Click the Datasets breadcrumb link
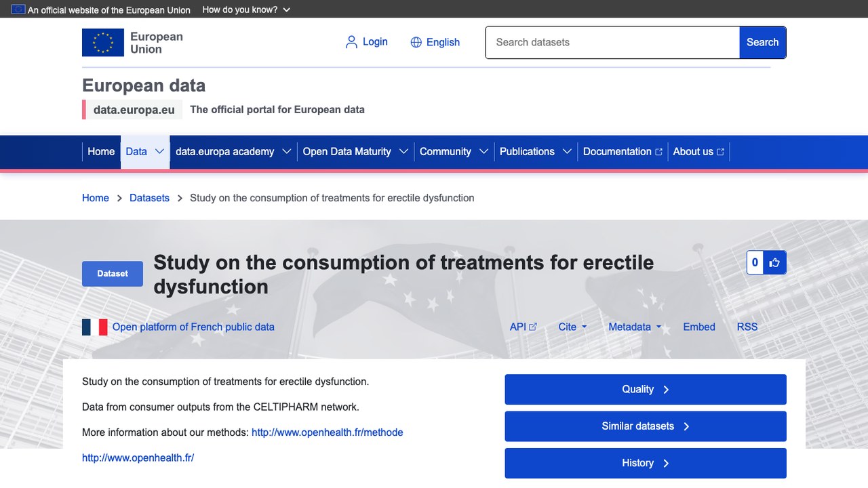868x488 pixels. click(149, 198)
